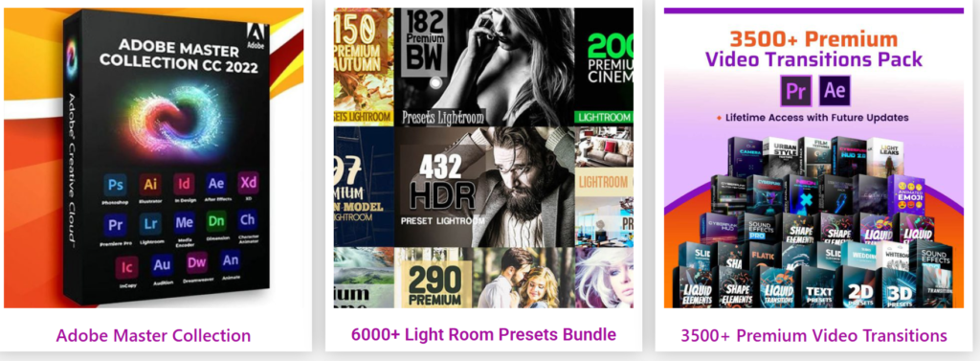Click the Lightroom Lr icon on box
The image size is (980, 361).
(150, 223)
